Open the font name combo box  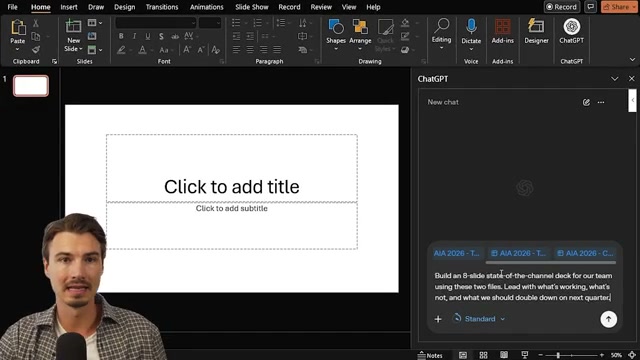(x=156, y=23)
